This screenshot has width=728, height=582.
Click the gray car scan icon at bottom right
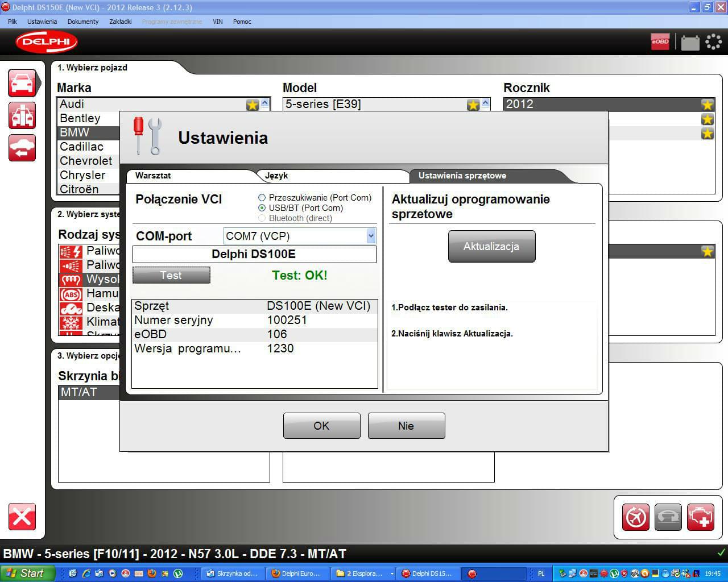coord(668,518)
